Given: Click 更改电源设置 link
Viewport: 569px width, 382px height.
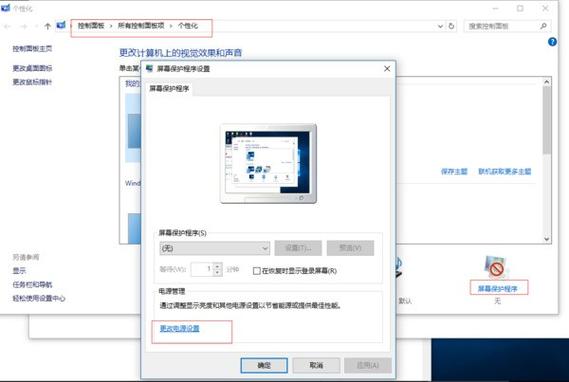Looking at the screenshot, I should 180,328.
